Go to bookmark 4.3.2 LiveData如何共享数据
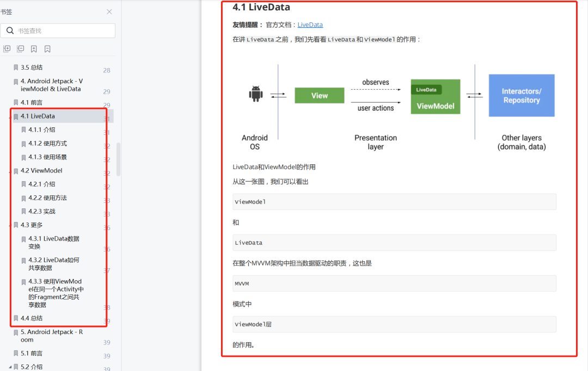The height and width of the screenshot is (371, 588). 53,264
